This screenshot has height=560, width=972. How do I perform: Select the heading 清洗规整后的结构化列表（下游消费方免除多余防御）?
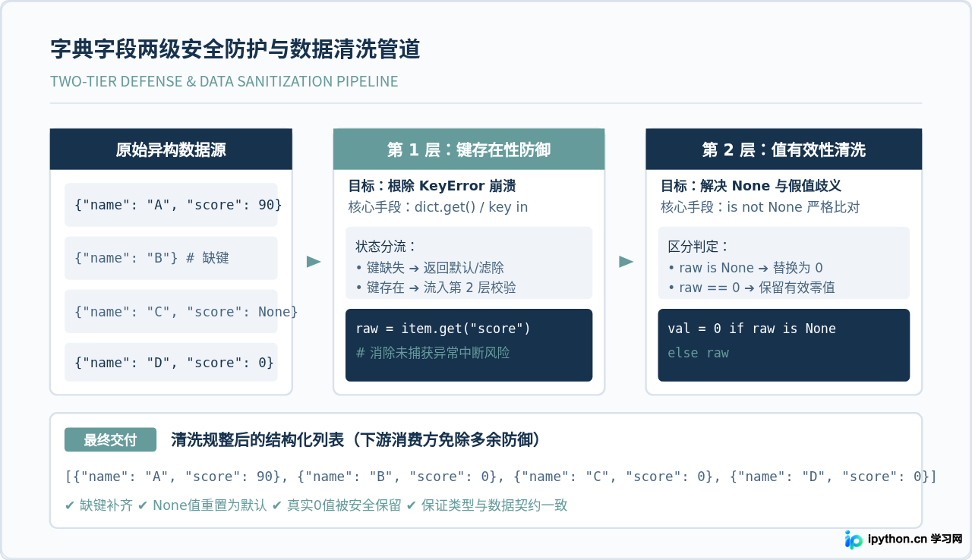pyautogui.click(x=355, y=440)
